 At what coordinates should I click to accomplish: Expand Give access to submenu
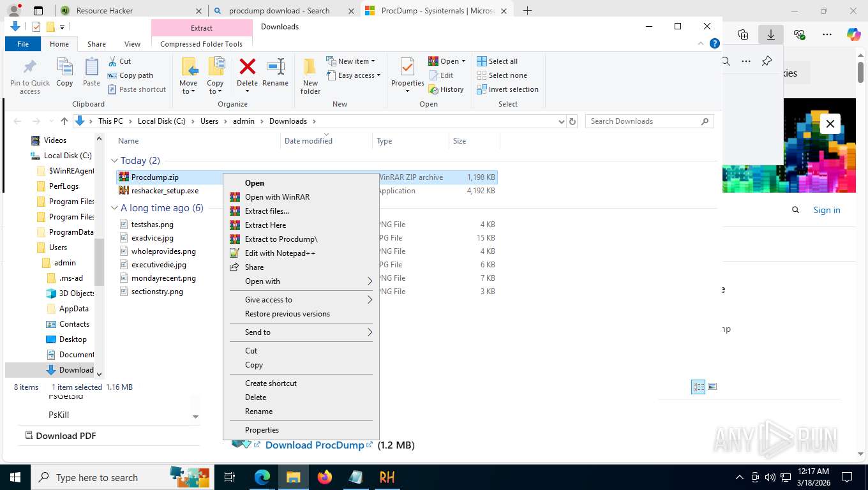[x=301, y=300]
